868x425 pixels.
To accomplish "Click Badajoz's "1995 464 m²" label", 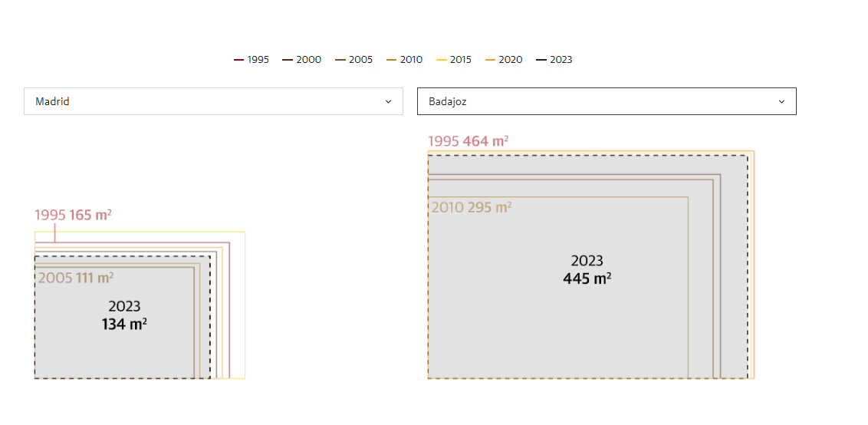I will tap(469, 141).
